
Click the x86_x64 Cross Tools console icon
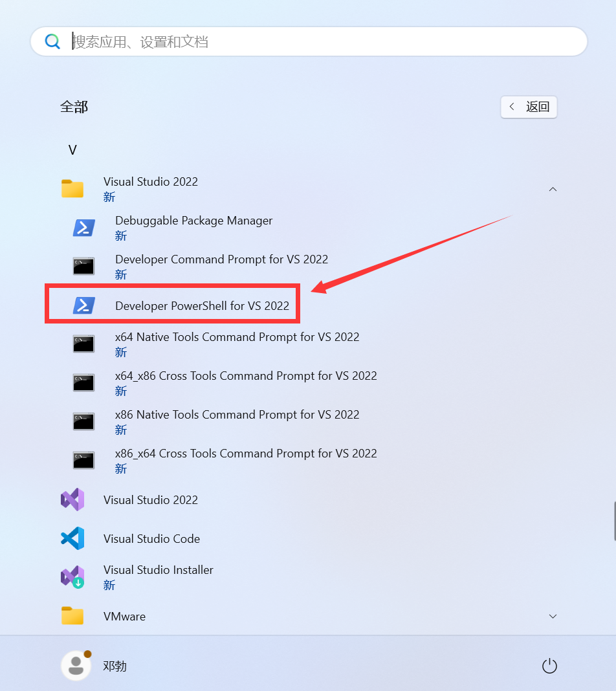tap(83, 460)
